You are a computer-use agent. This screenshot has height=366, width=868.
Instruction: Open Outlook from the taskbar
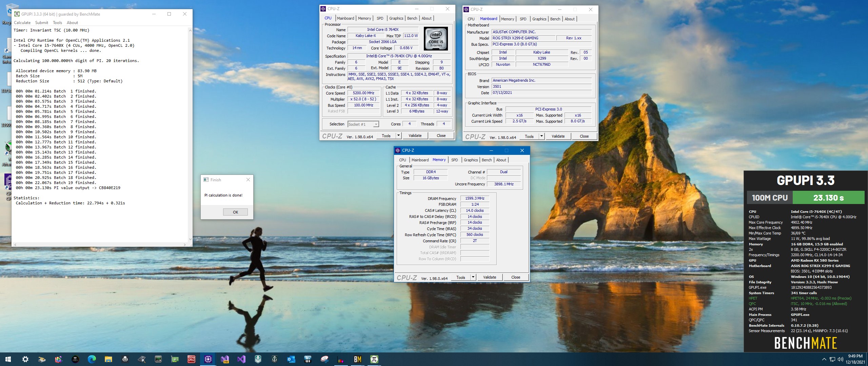pyautogui.click(x=291, y=359)
